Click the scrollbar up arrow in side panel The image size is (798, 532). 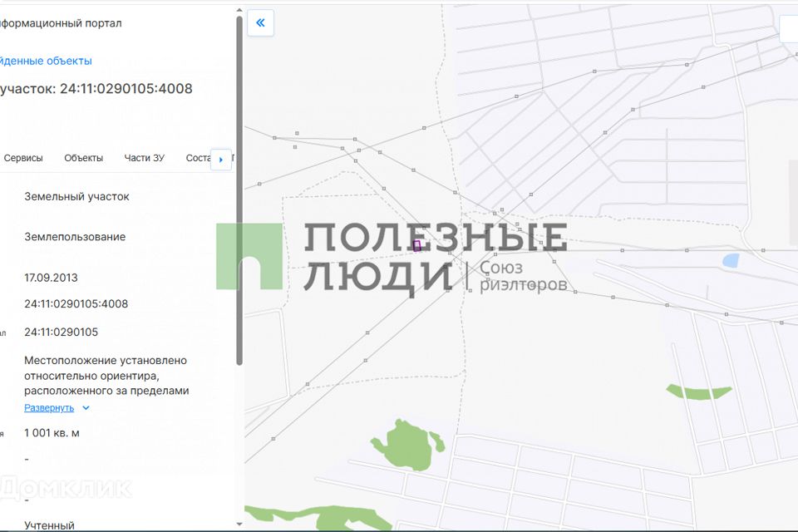point(239,7)
